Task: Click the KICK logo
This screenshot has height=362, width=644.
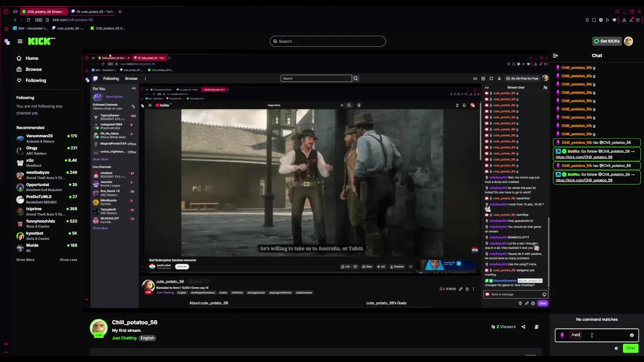Action: point(41,41)
